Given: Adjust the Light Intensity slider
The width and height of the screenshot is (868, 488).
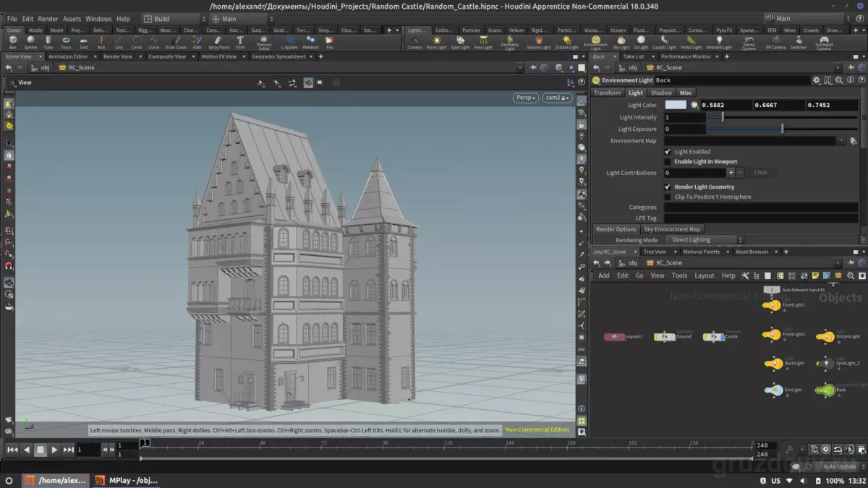Looking at the screenshot, I should 783,117.
